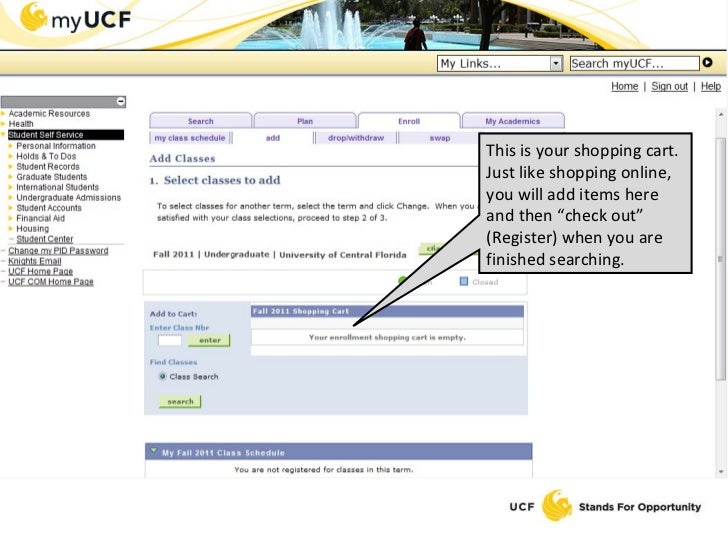Open the UCF COM Home Page link
728x546 pixels.
click(x=51, y=282)
